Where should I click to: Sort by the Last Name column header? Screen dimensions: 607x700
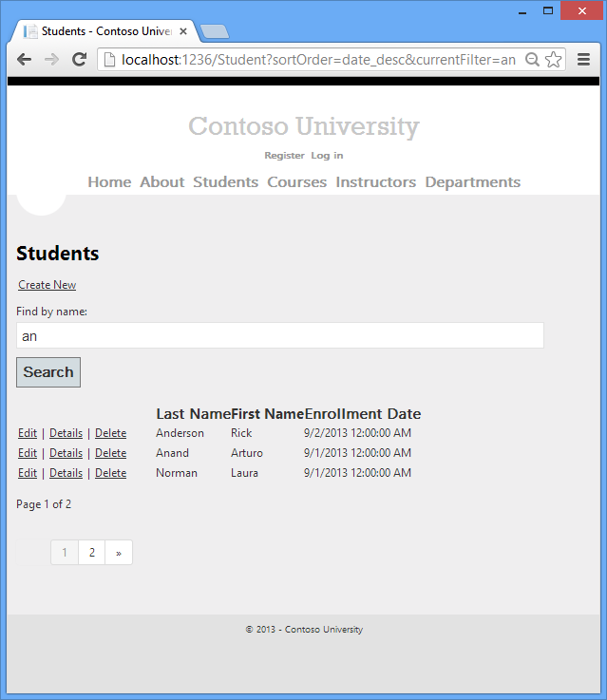[193, 414]
